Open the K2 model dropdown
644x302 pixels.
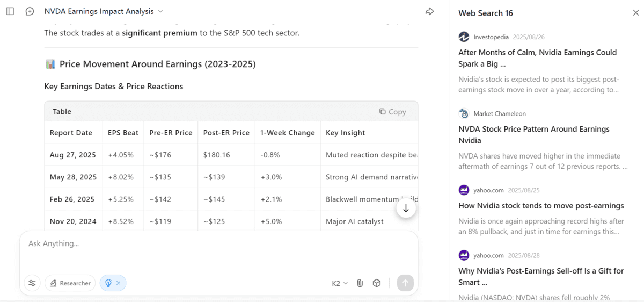(340, 283)
